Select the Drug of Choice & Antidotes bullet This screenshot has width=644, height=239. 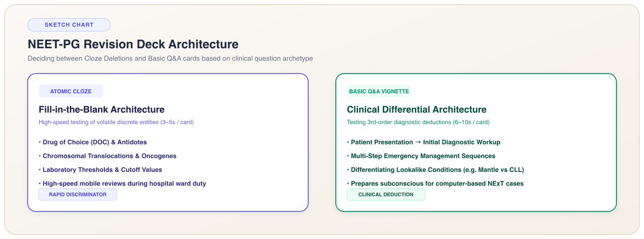pyautogui.click(x=93, y=142)
